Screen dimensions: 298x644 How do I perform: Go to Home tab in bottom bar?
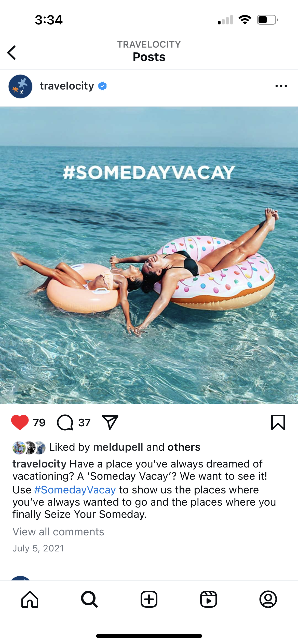[30, 599]
